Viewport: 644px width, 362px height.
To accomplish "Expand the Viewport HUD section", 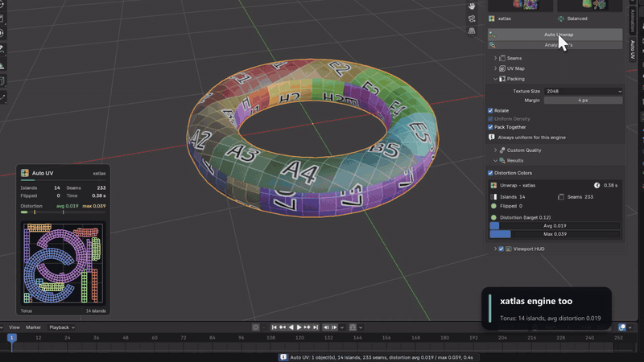I will 495,249.
